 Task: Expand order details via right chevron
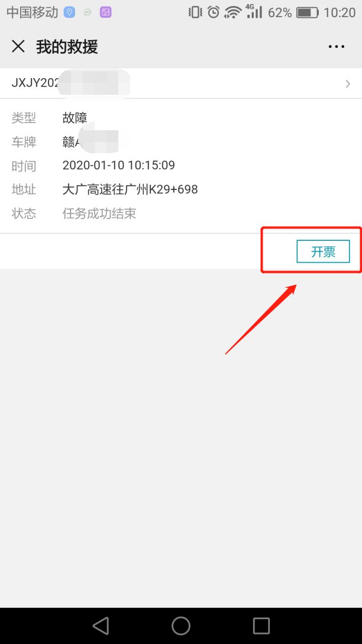point(348,84)
